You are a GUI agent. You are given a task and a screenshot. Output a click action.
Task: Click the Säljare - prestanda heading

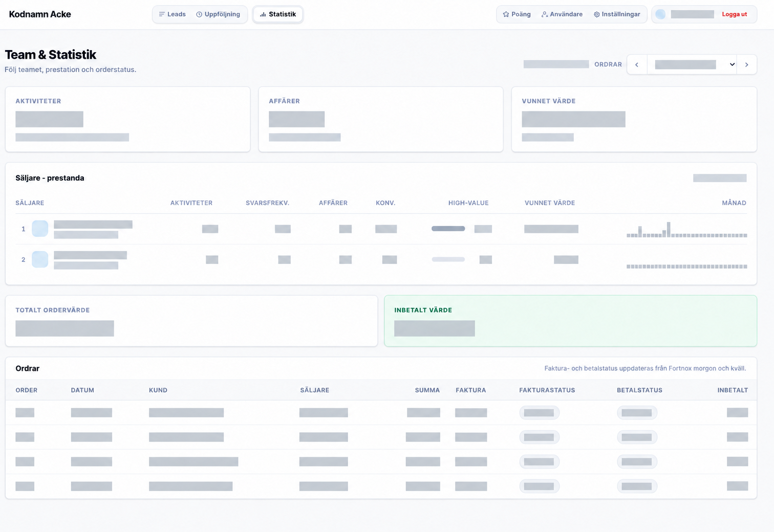[50, 178]
